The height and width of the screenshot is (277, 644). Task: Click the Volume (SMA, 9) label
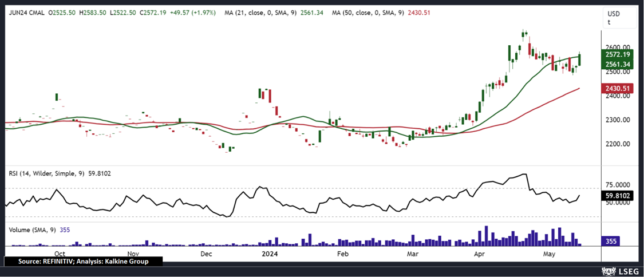pyautogui.click(x=33, y=230)
